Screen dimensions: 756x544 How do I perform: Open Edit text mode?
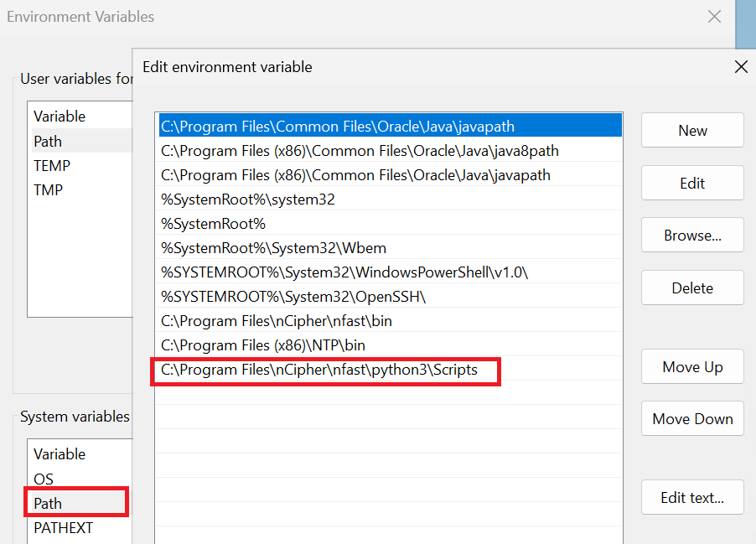(x=691, y=497)
